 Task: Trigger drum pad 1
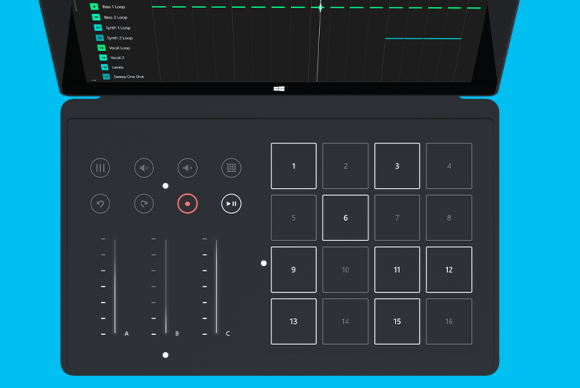click(x=294, y=166)
